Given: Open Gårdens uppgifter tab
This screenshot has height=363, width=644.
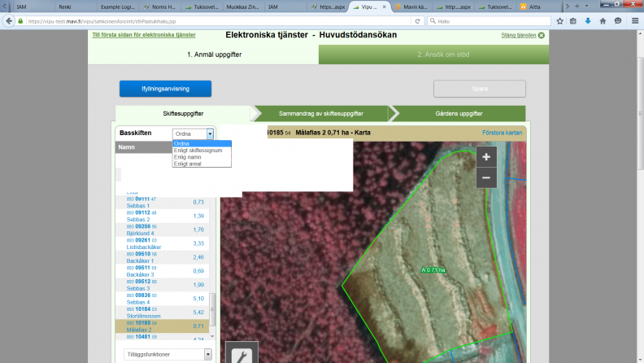Looking at the screenshot, I should click(459, 113).
